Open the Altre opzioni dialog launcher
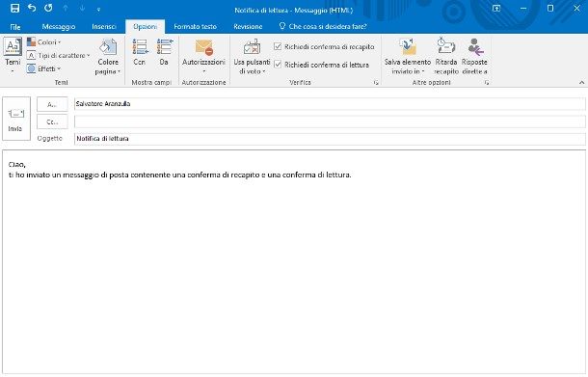 (x=487, y=83)
